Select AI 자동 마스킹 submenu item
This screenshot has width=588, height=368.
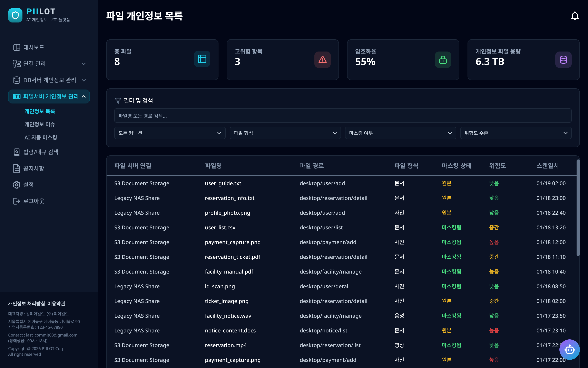pyautogui.click(x=41, y=138)
